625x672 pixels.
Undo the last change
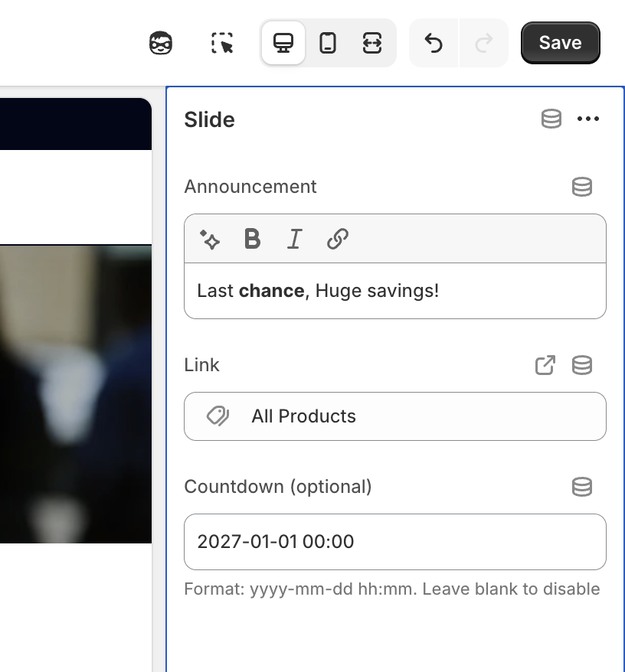[x=434, y=43]
